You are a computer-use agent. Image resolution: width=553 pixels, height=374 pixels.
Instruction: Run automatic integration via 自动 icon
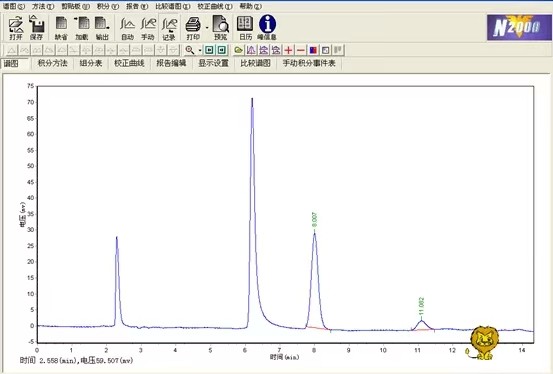pyautogui.click(x=127, y=28)
